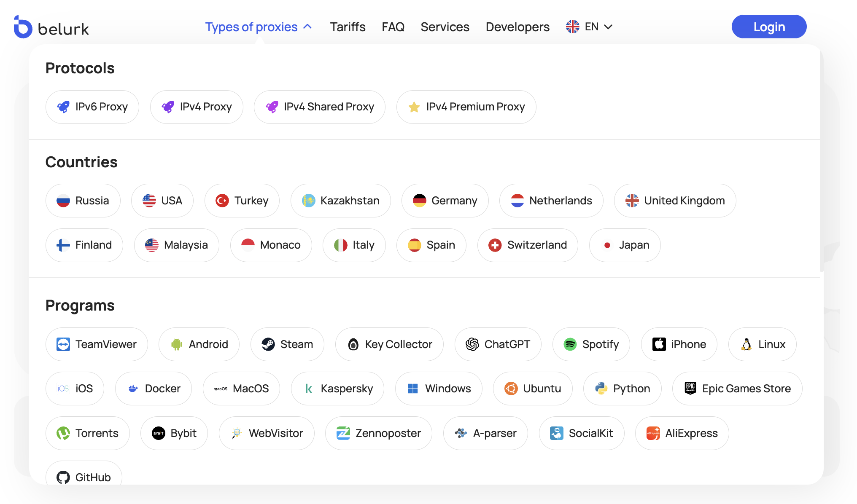Select IPv6 Proxy rocket icon
This screenshot has width=857, height=504.
point(63,107)
